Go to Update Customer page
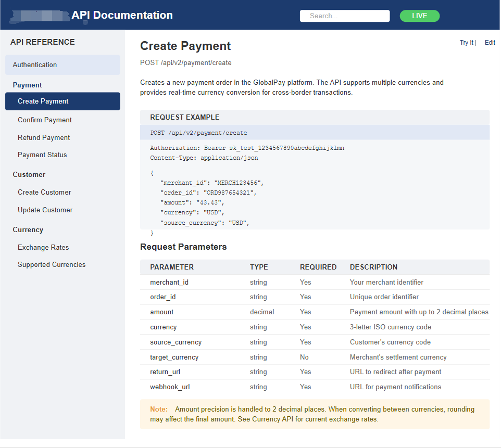The height and width of the screenshot is (448, 501). coord(45,210)
